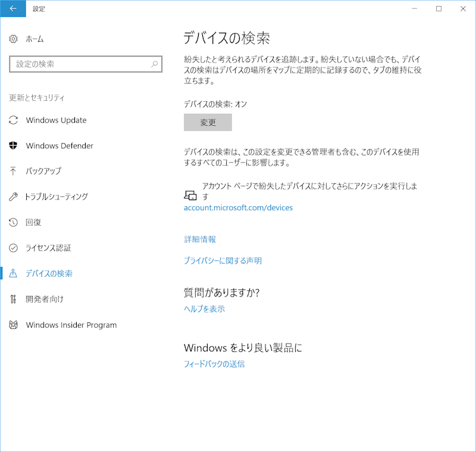The width and height of the screenshot is (476, 452).
Task: Click the recovery history icon
Action: [14, 222]
